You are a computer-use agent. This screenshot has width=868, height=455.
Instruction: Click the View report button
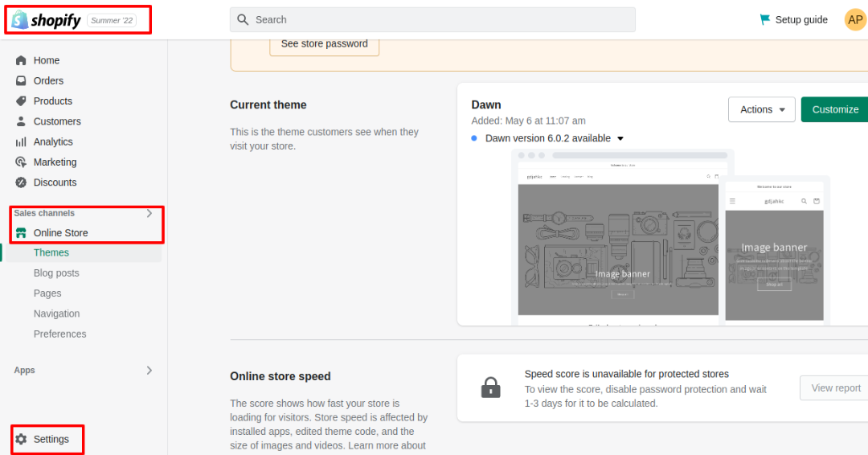[835, 388]
